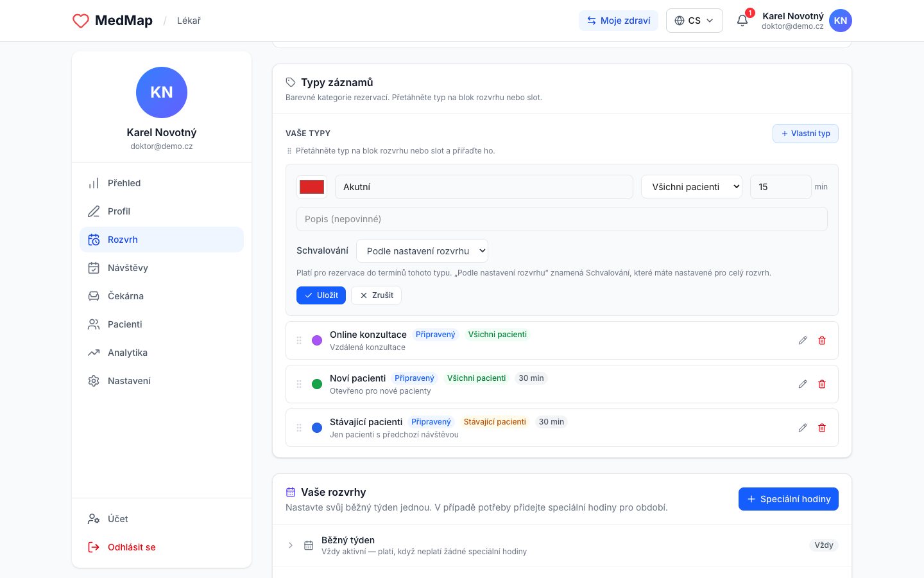This screenshot has height=578, width=924.
Task: Edit the Noví pacienti pencil icon
Action: (803, 384)
